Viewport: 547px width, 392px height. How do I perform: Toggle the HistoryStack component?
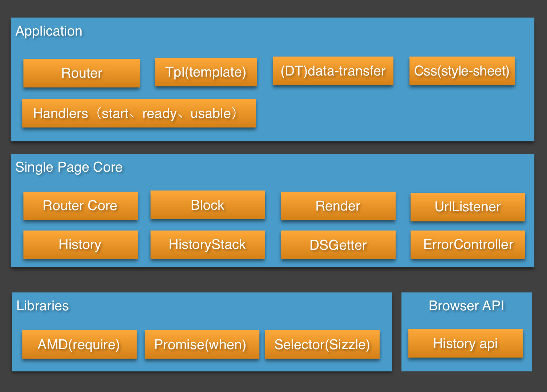(207, 245)
